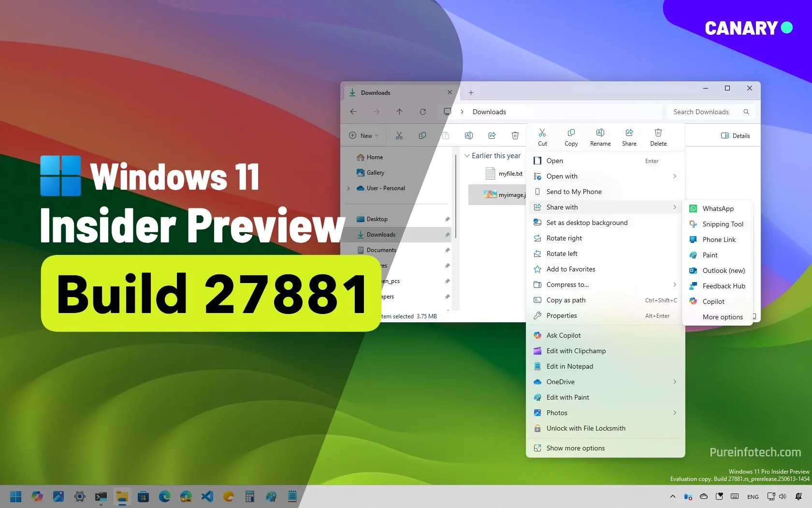Open Microsoft Store from the taskbar
The width and height of the screenshot is (812, 508).
pos(143,496)
